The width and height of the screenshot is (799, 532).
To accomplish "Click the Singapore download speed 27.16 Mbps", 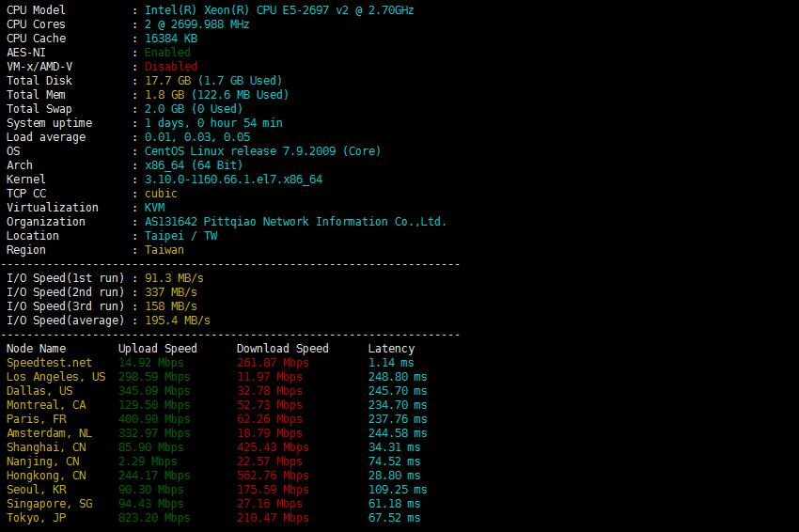I will 270,504.
